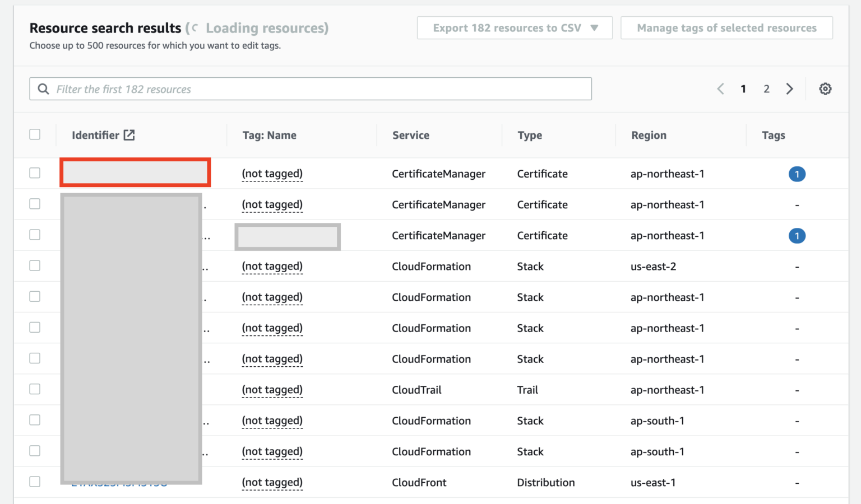
Task: Click (not tagged) on the us-east-2 Stack row
Action: [x=272, y=266]
